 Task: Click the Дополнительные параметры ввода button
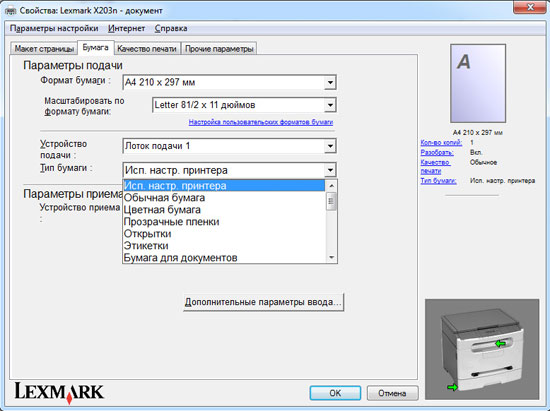pyautogui.click(x=263, y=302)
